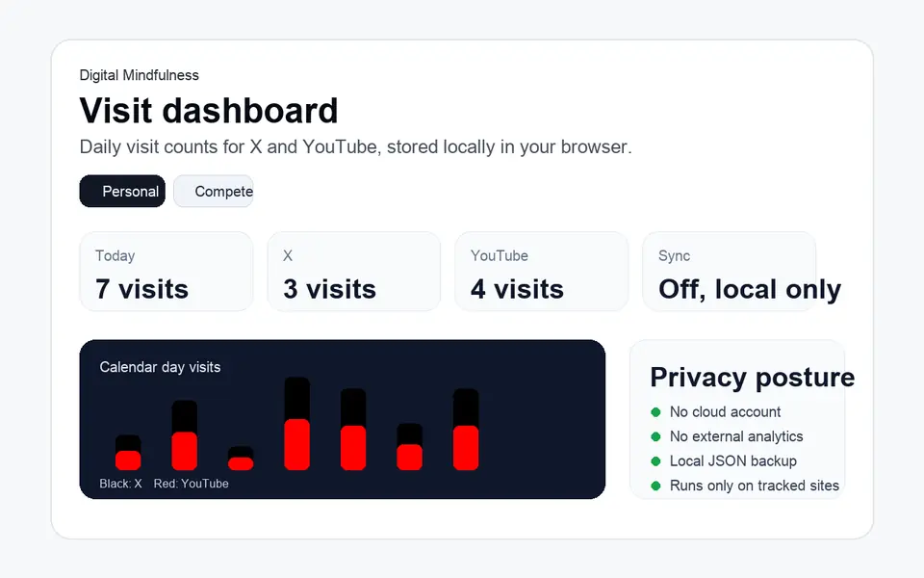Click the green dot beside No cloud account
Image resolution: width=924 pixels, height=578 pixels.
655,412
